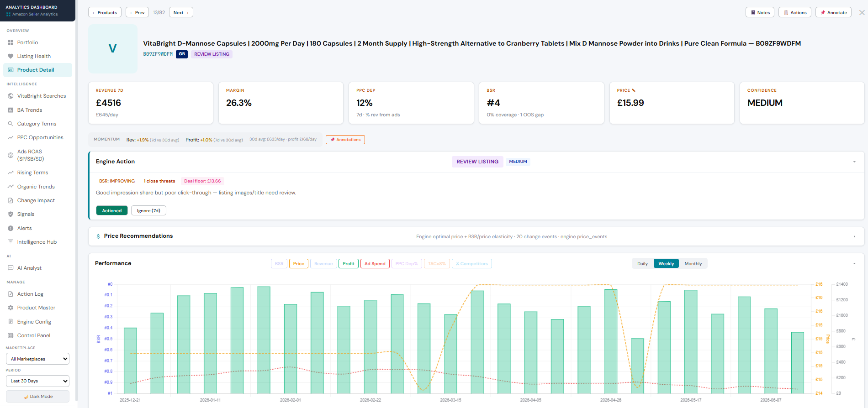Viewport: 868px width, 408px height.
Task: Click the Listing Health heart icon
Action: (x=11, y=56)
